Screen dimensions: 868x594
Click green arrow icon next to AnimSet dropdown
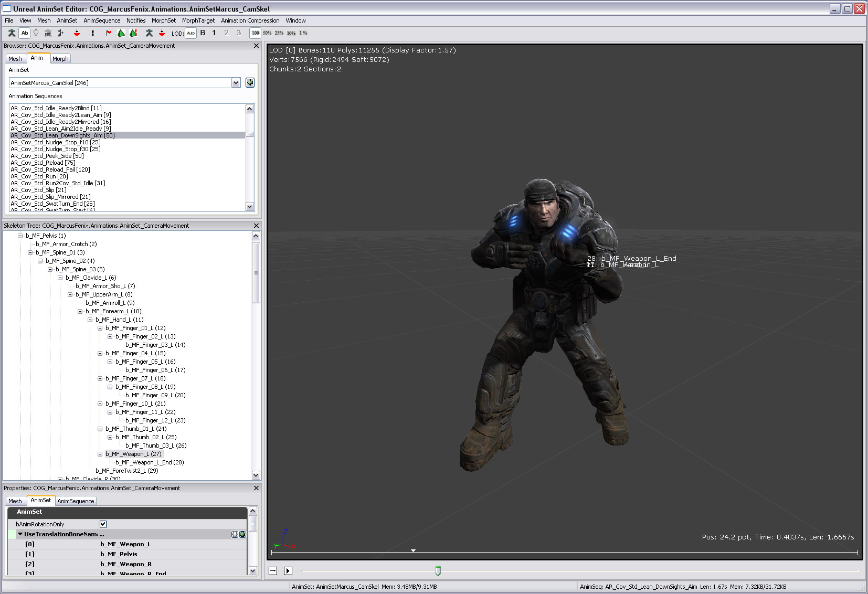250,83
